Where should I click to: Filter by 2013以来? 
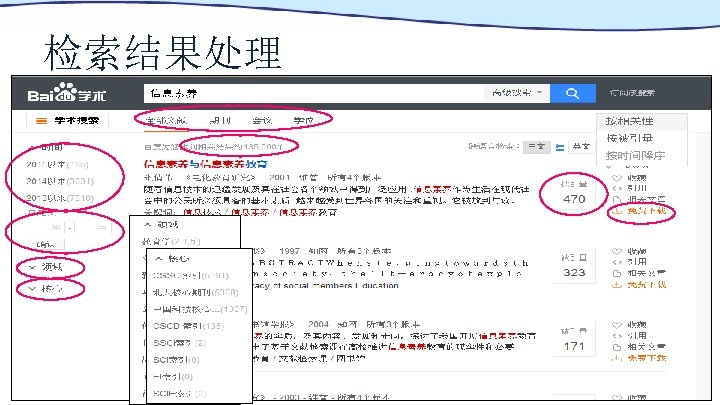(x=60, y=198)
